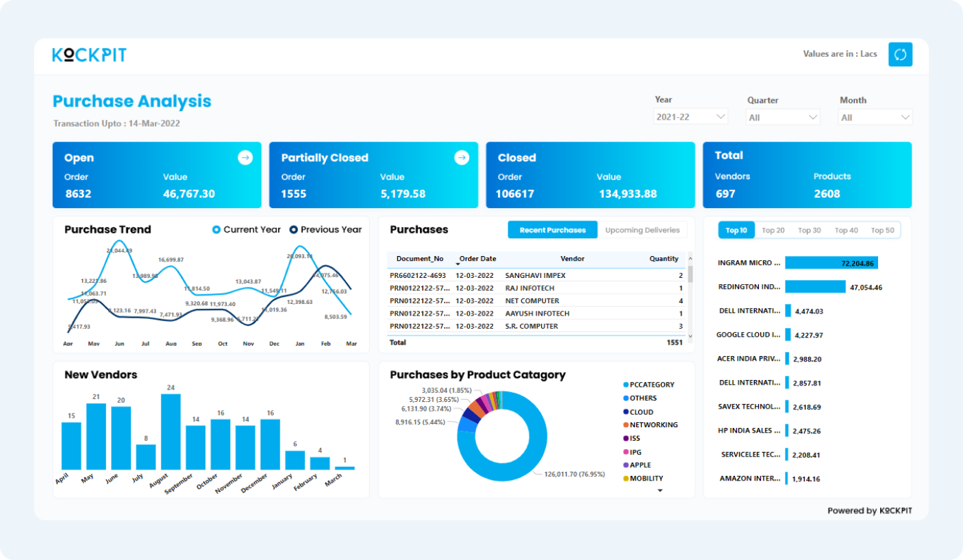Click the March bar in New Vendors
This screenshot has width=963, height=560.
[x=345, y=468]
